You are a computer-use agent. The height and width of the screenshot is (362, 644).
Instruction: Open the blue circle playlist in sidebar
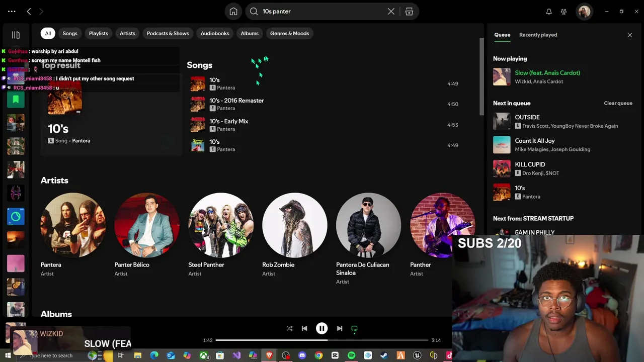16,216
